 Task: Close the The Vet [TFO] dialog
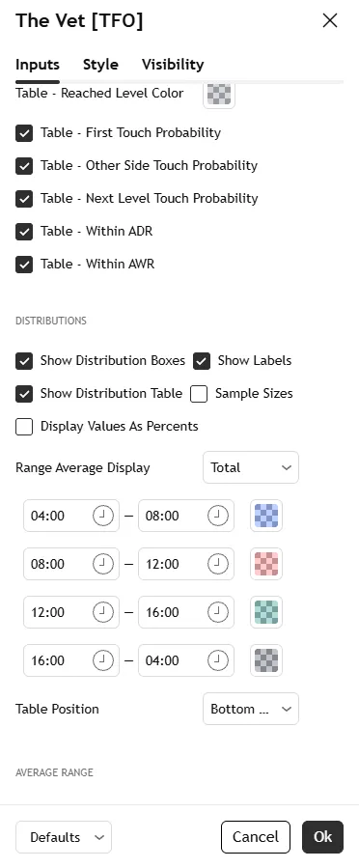click(x=330, y=20)
